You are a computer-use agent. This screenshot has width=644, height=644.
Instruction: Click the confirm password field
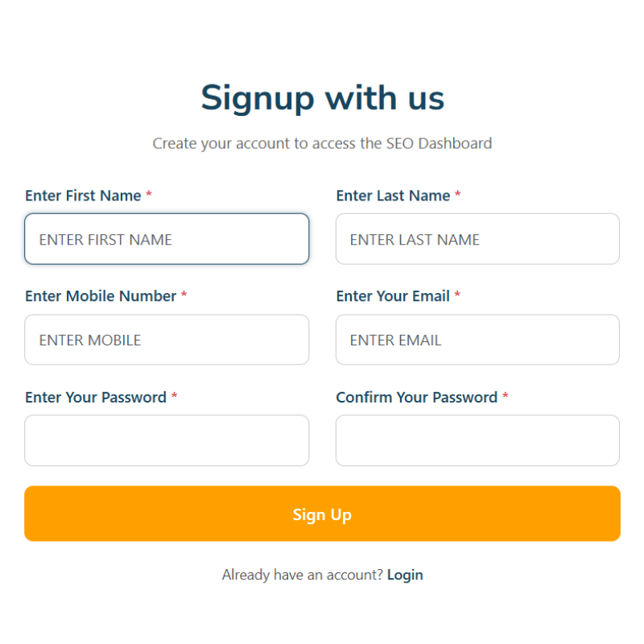pyautogui.click(x=477, y=440)
